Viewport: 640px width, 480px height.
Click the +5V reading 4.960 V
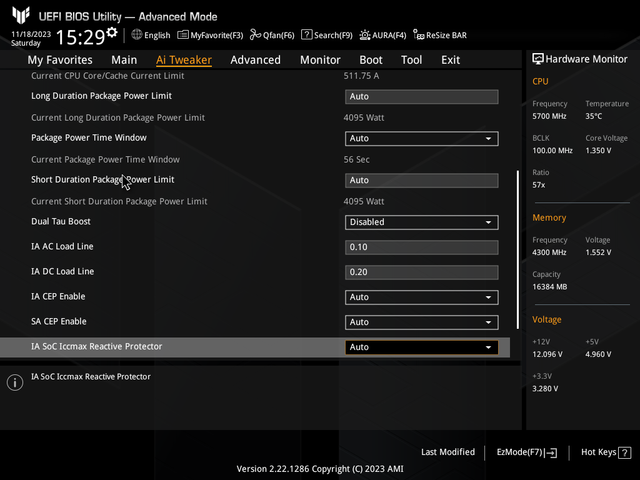coord(598,354)
